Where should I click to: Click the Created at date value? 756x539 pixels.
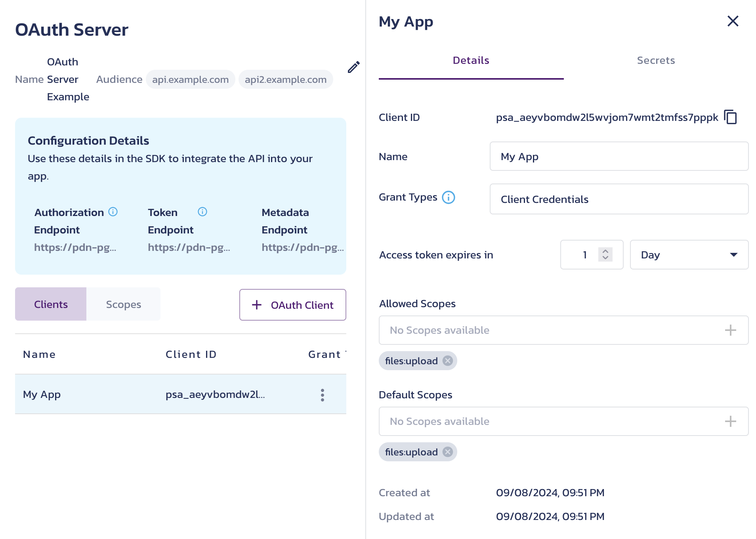click(550, 493)
